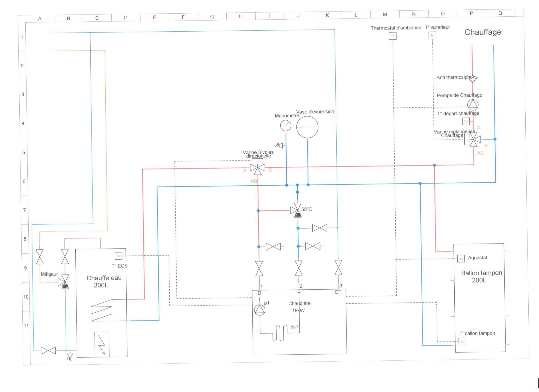Click the Vanne melangeuse Chauffage valve
The image size is (539, 392).
(473, 140)
